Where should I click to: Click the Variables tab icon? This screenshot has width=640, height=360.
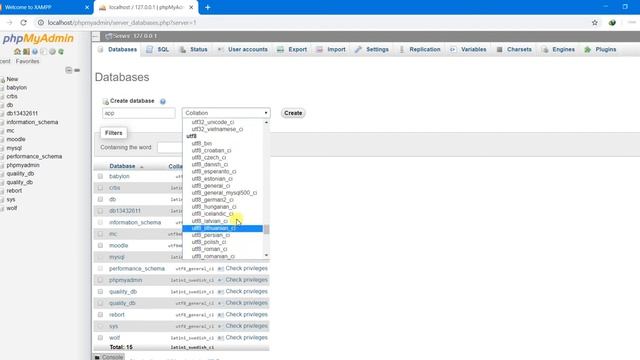click(x=453, y=49)
